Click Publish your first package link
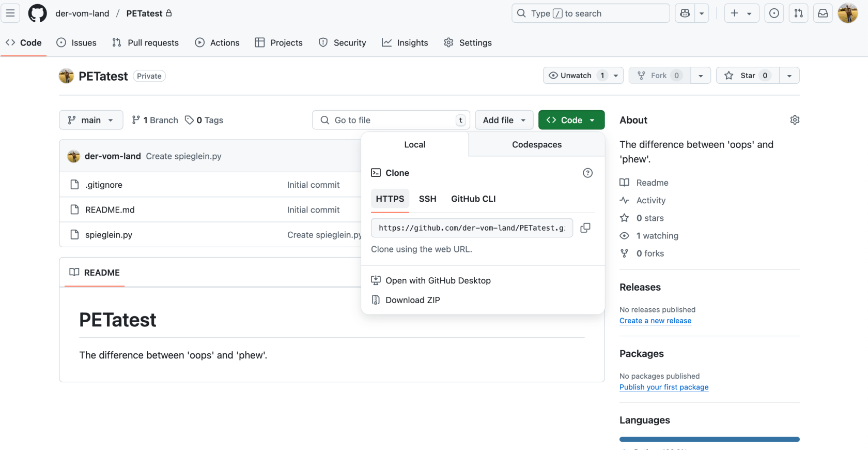The image size is (868, 450). pos(664,387)
